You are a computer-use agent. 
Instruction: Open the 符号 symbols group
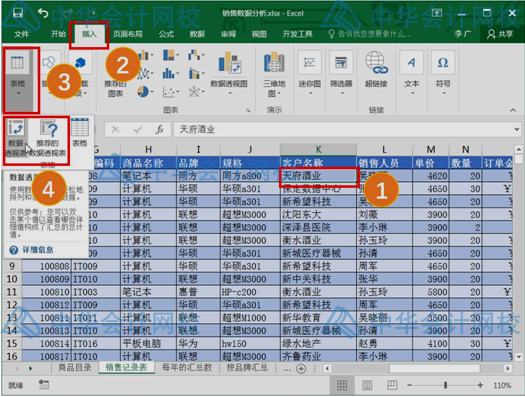[x=443, y=73]
